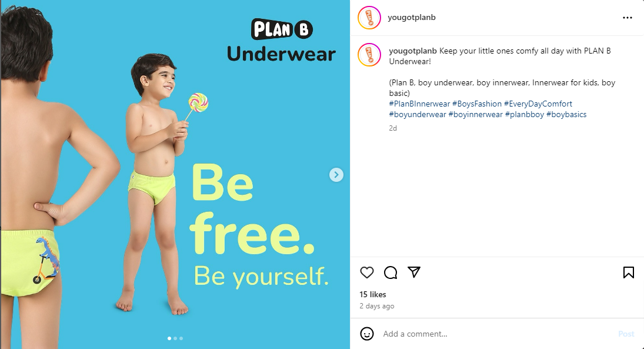This screenshot has width=644, height=349.
Task: Open the #BoysFashion hashtag
Action: click(x=477, y=104)
